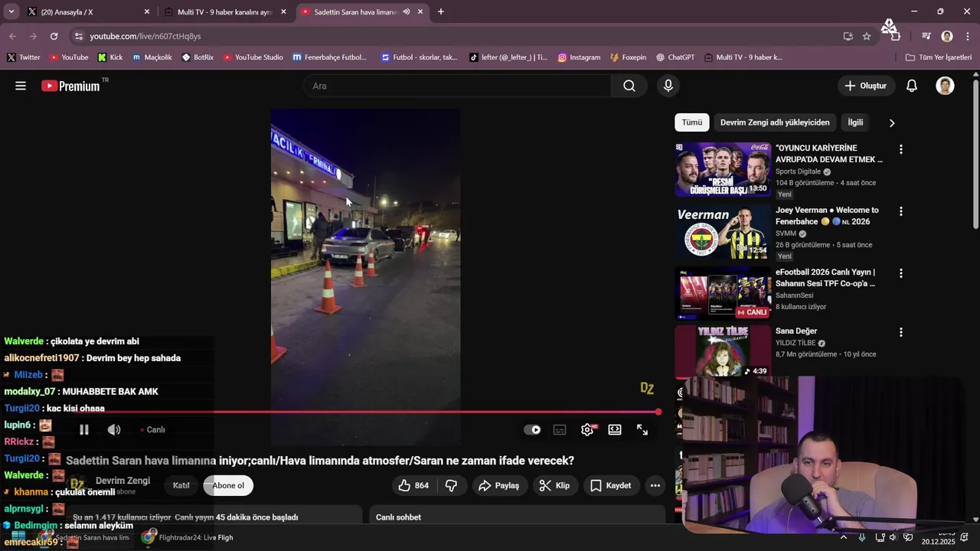Enter full screen mode
980x551 pixels.
coord(642,430)
